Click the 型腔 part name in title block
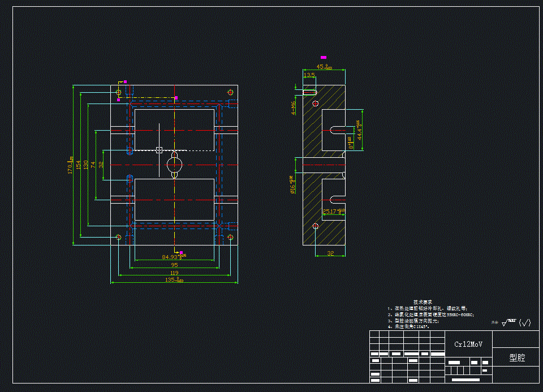 pyautogui.click(x=517, y=357)
